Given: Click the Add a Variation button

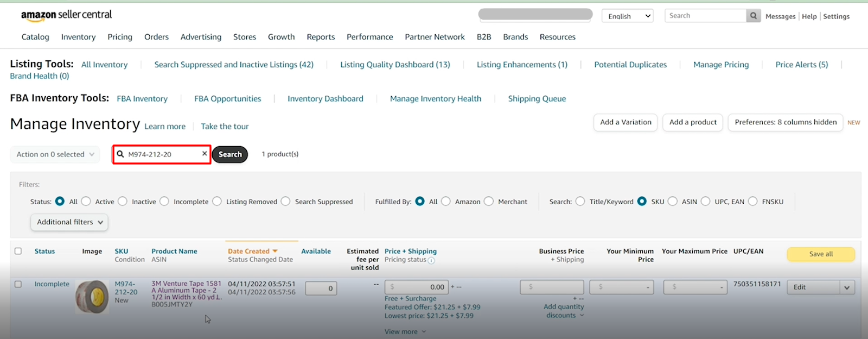Looking at the screenshot, I should [x=626, y=122].
